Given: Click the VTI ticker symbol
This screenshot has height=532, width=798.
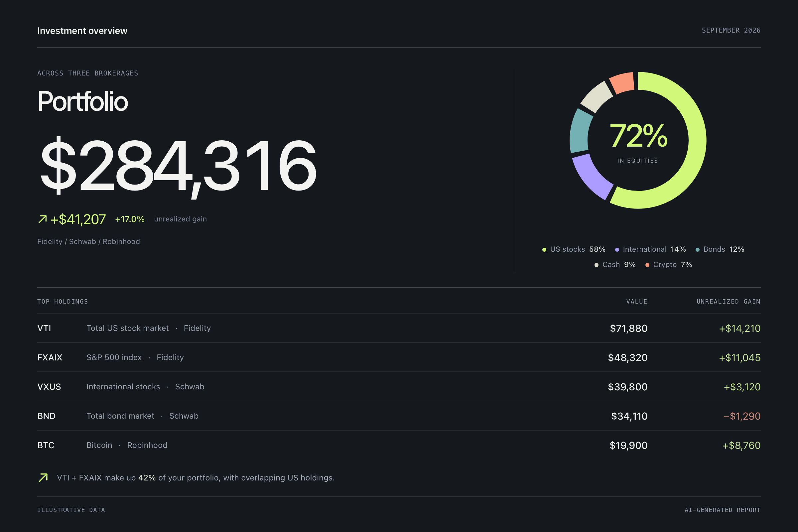Looking at the screenshot, I should click(44, 328).
